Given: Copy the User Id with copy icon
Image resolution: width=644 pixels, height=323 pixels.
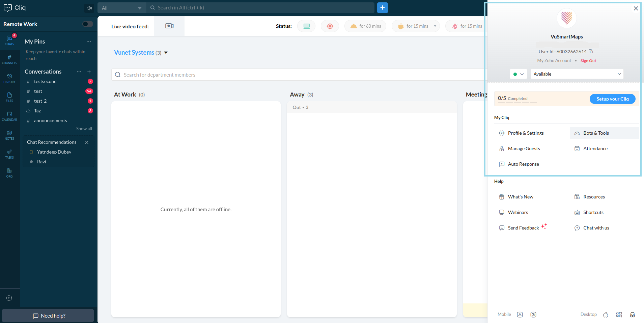Looking at the screenshot, I should pos(591,52).
